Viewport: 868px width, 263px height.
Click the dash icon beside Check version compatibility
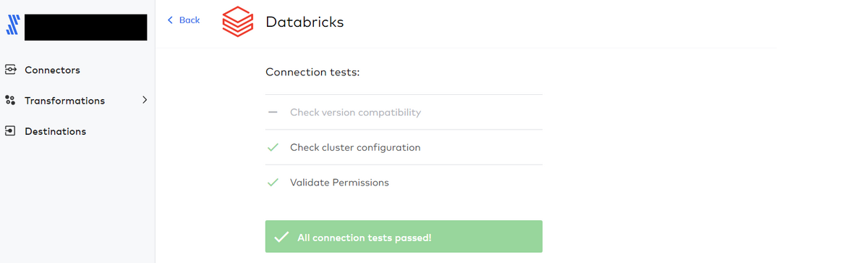(273, 112)
